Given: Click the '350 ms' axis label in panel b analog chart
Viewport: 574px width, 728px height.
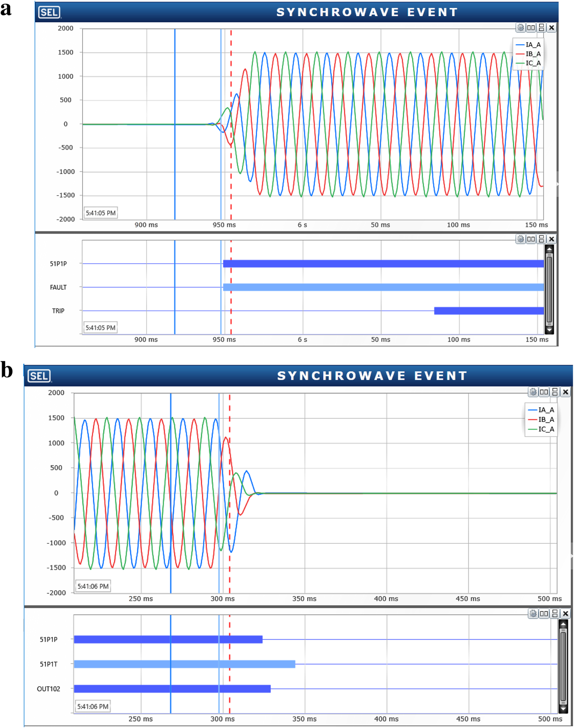Looking at the screenshot, I should point(304,599).
